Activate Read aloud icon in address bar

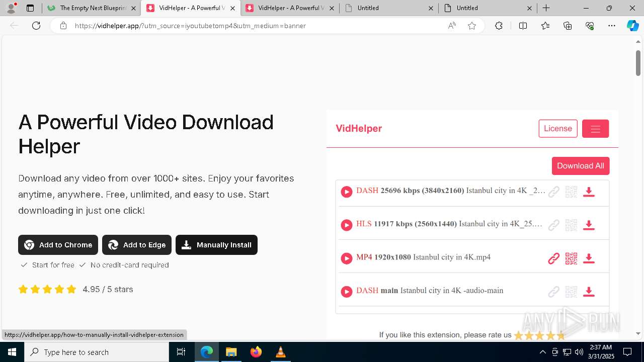(x=452, y=26)
